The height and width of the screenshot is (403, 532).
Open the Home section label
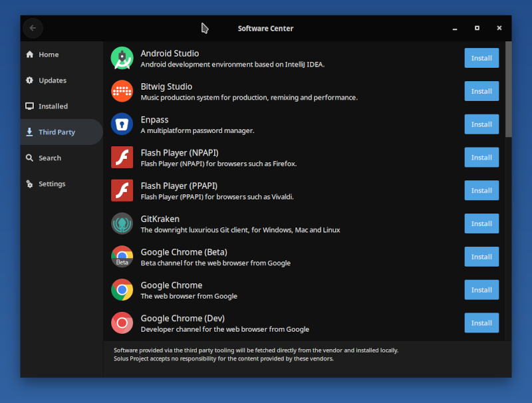(49, 55)
